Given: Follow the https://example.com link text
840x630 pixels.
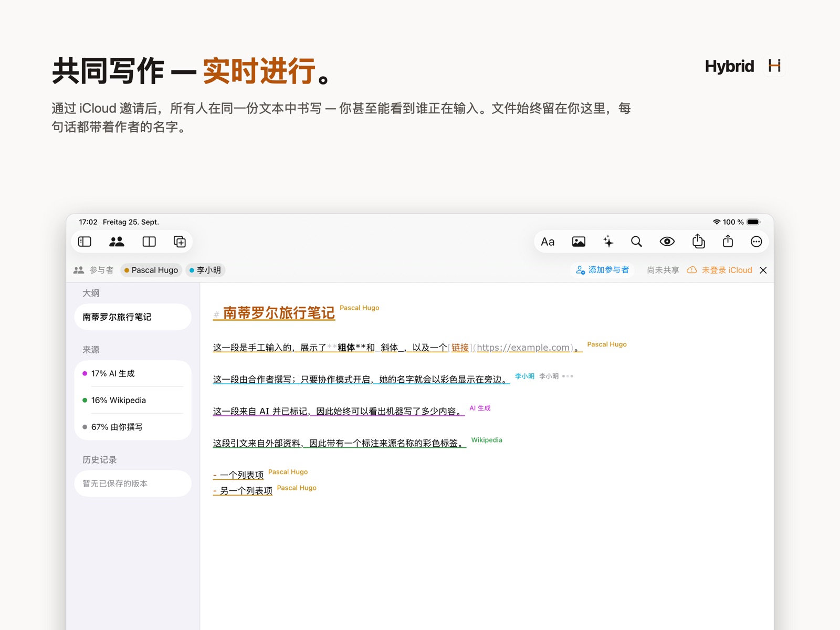Looking at the screenshot, I should [x=524, y=348].
